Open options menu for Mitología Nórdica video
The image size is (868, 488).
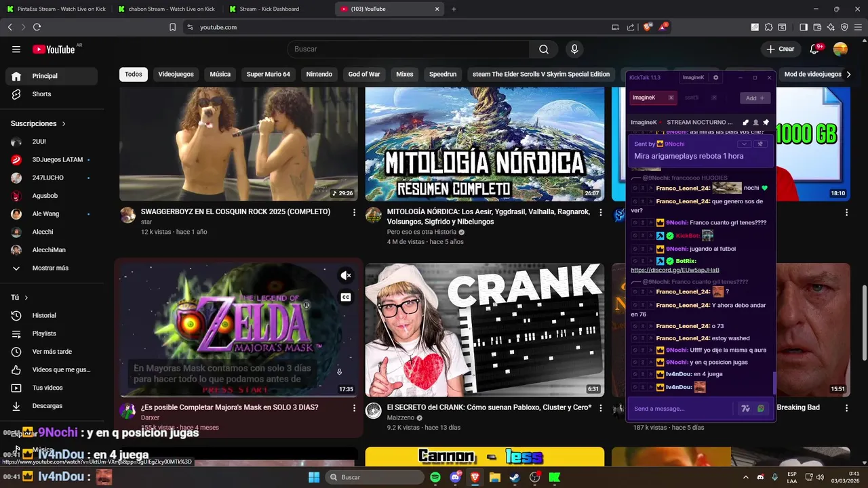(600, 212)
